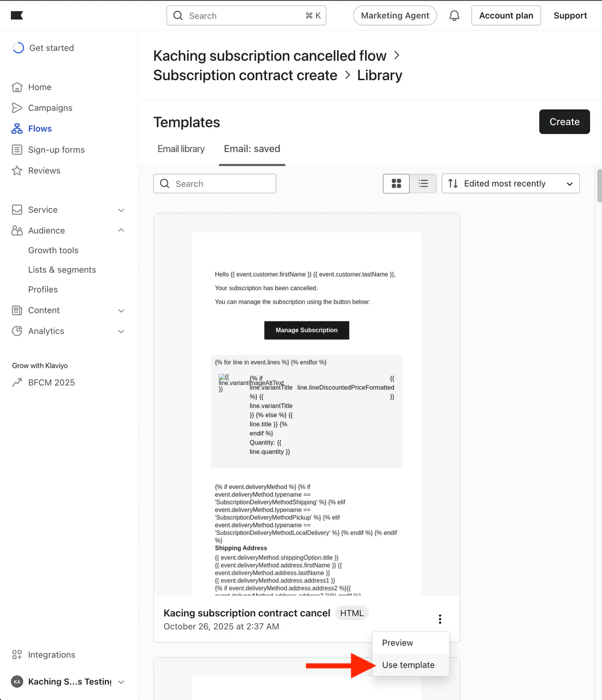Click the BFCM 2025 trend icon
The width and height of the screenshot is (602, 700).
(17, 383)
